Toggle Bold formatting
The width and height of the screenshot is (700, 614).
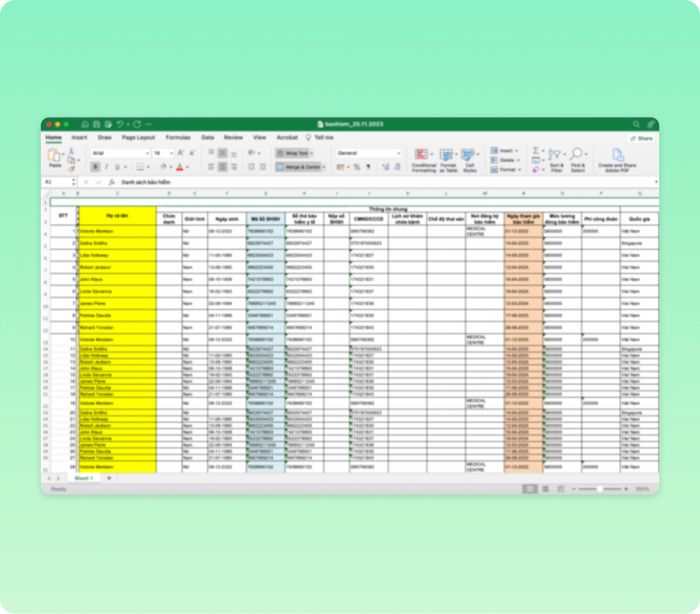[x=96, y=167]
